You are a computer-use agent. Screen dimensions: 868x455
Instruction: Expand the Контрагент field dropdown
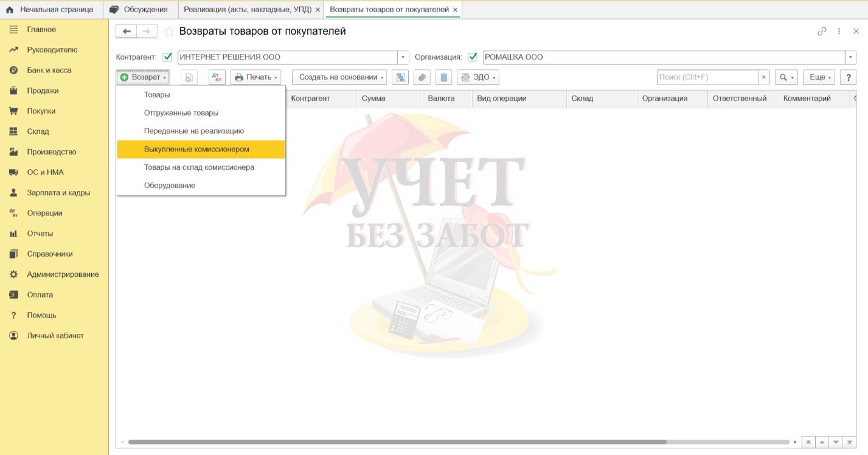pyautogui.click(x=403, y=57)
